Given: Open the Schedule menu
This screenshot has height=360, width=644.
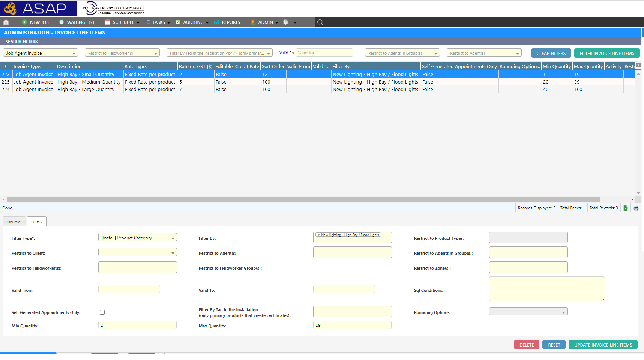Looking at the screenshot, I should click(123, 22).
